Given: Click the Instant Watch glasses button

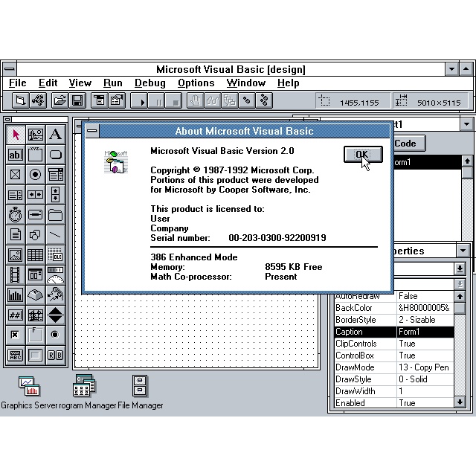Looking at the screenshot, I should 213,100.
